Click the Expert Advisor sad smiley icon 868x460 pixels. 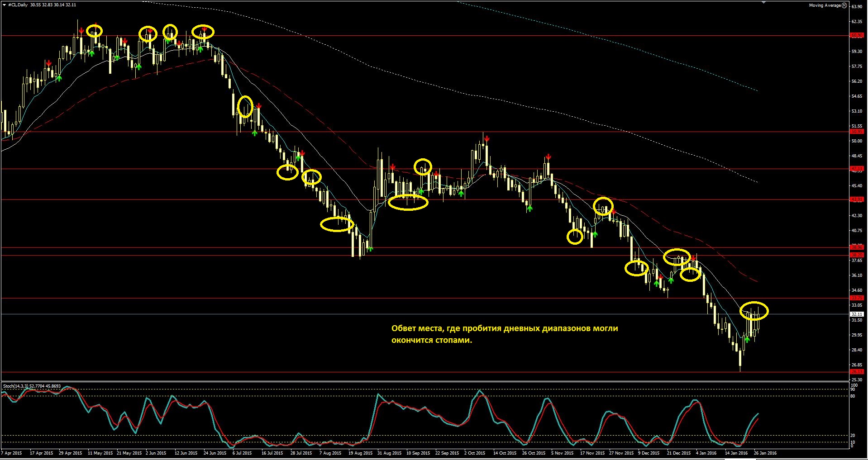[844, 5]
